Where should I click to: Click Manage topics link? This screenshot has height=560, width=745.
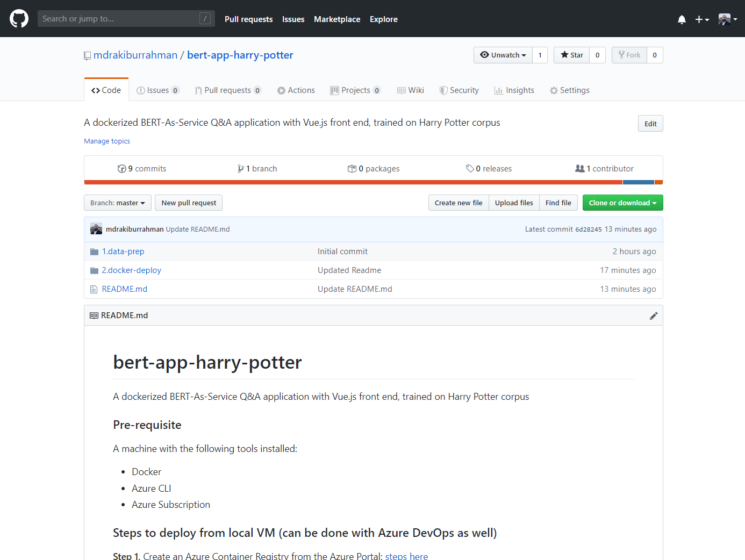[107, 141]
